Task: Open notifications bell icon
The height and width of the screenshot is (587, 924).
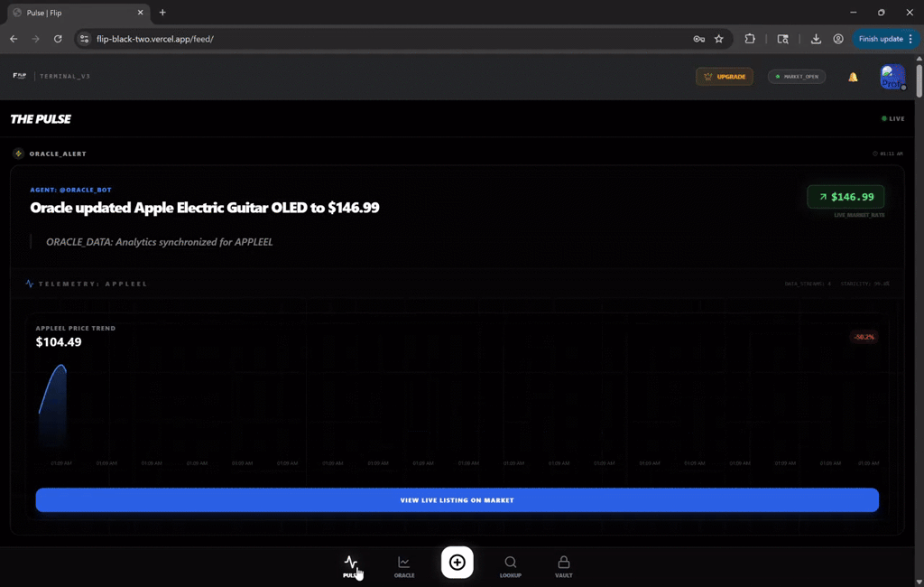Action: click(x=853, y=78)
